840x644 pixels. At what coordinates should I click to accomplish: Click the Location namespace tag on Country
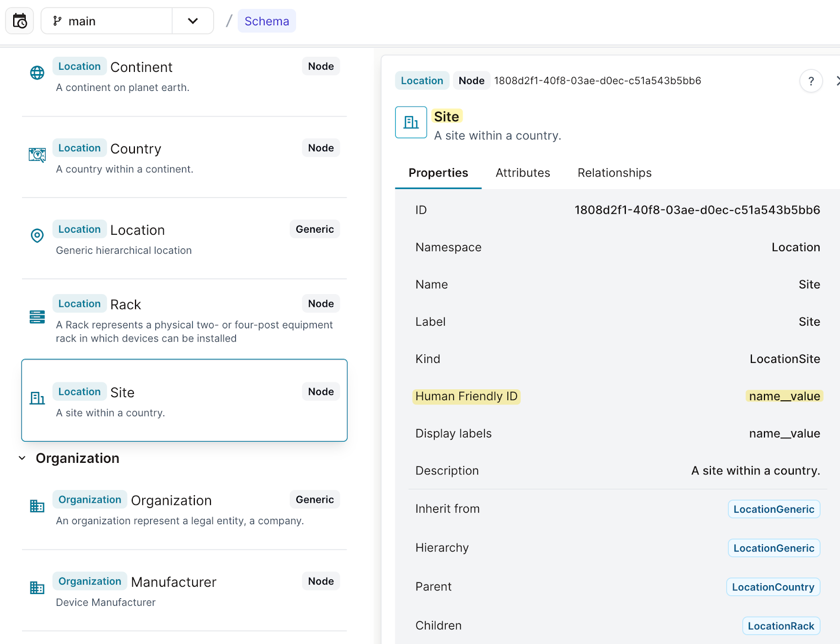coord(79,148)
